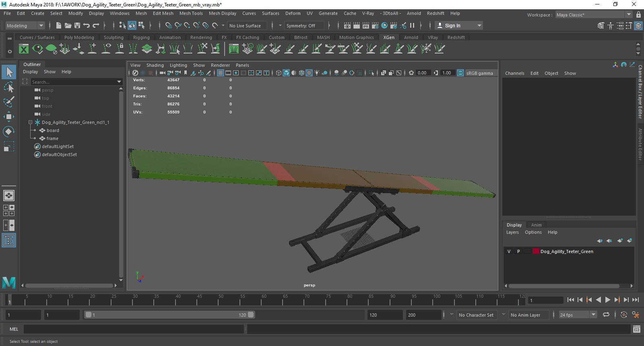This screenshot has width=644, height=346.
Task: Switch to the Anim layer tab
Action: coord(536,225)
